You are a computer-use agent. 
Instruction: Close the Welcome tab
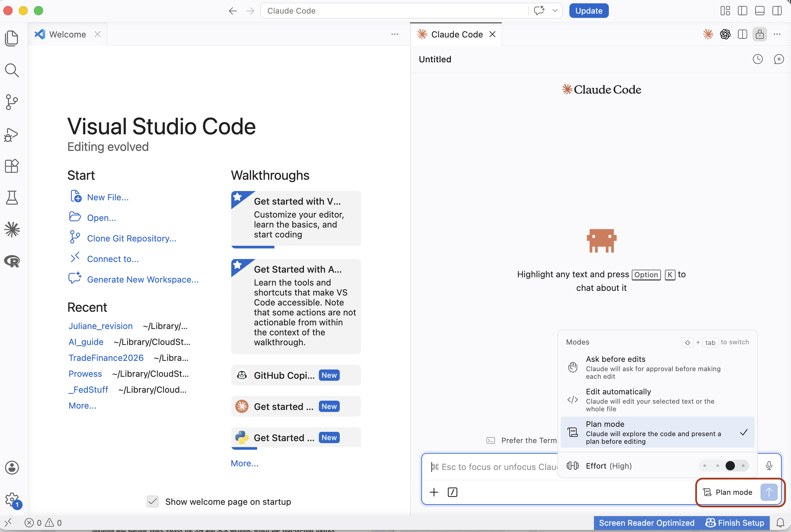click(x=98, y=34)
